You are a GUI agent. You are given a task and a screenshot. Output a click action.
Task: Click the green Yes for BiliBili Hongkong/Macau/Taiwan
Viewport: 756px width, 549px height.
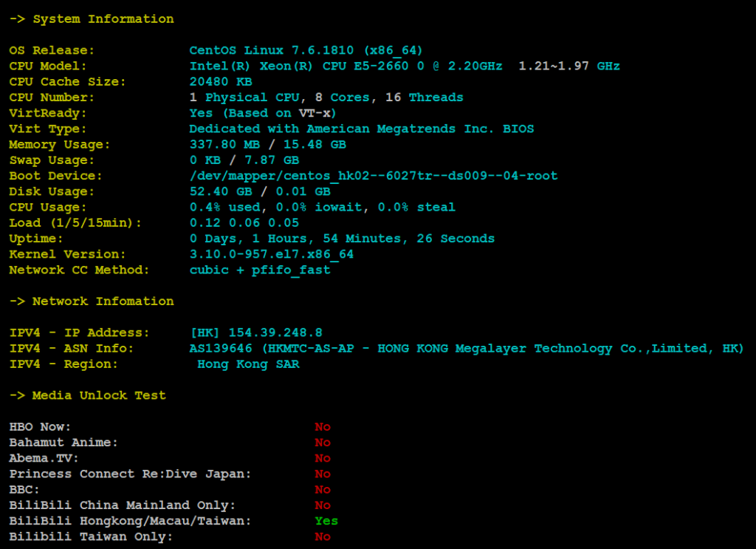[326, 521]
